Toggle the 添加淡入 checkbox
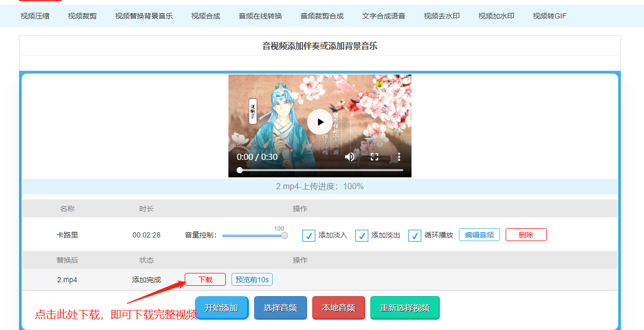This screenshot has width=644, height=330. pyautogui.click(x=309, y=235)
